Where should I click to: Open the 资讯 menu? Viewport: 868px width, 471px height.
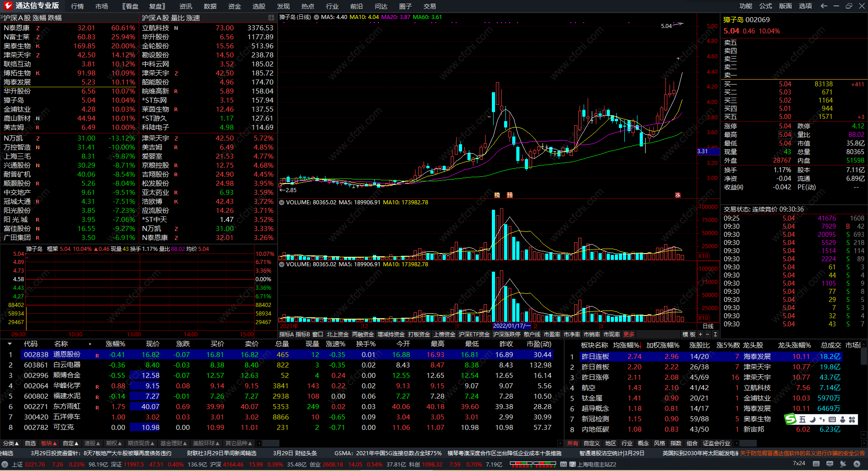[x=186, y=6]
